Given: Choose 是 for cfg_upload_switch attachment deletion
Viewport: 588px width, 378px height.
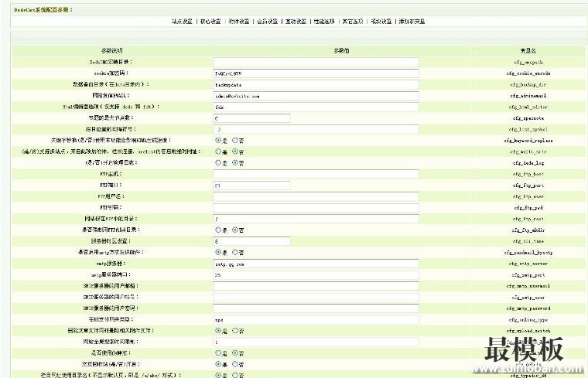Looking at the screenshot, I should point(218,331).
